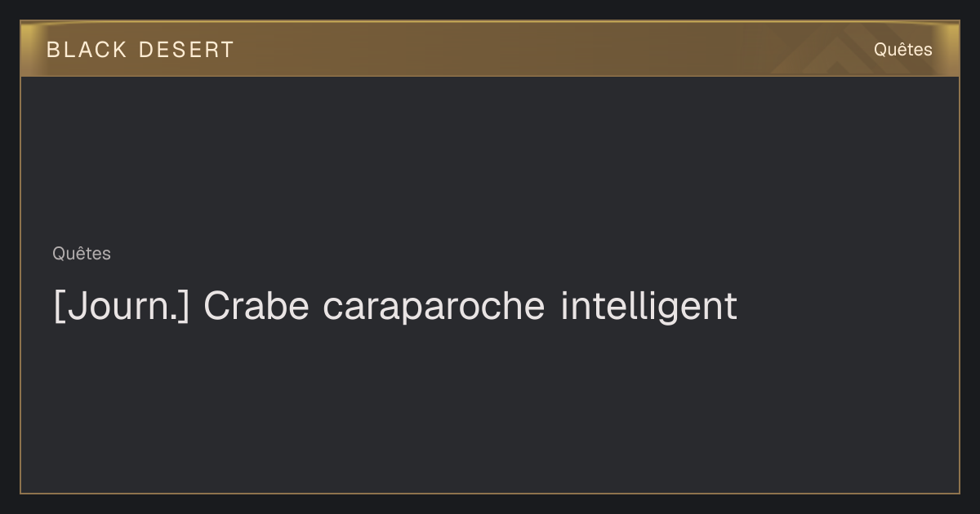
Task: Open the Quêtes label in the golden header
Action: 902,50
